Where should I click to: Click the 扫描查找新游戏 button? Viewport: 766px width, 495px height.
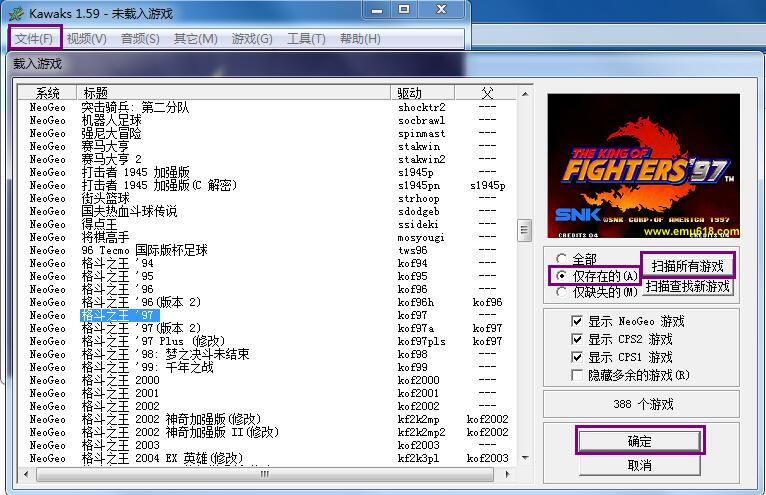688,286
